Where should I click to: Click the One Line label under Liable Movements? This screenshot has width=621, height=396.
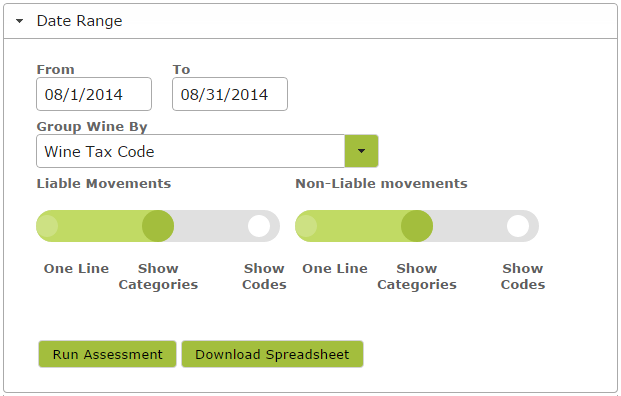pyautogui.click(x=76, y=268)
